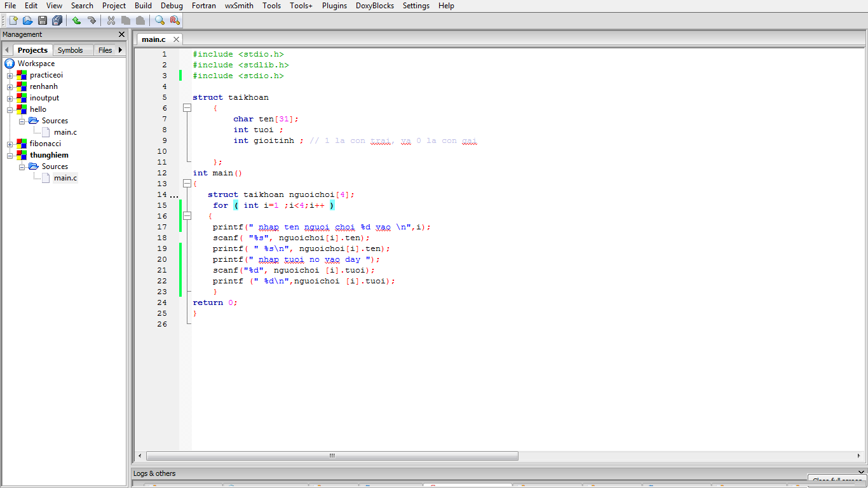868x488 pixels.
Task: Expand the practiceoi project node
Action: point(10,76)
